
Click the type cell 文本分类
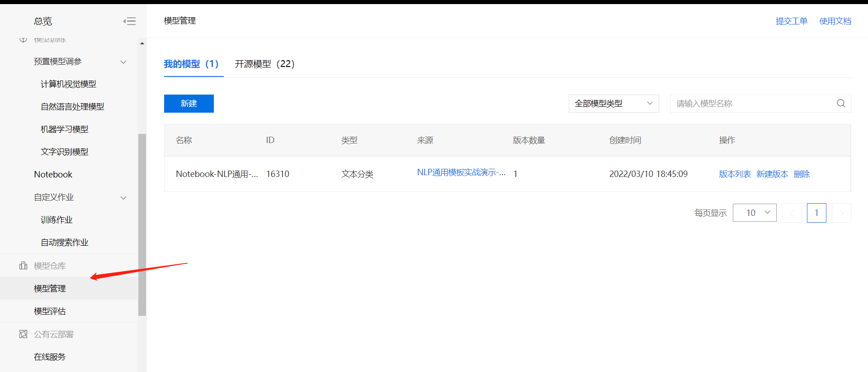(x=357, y=174)
